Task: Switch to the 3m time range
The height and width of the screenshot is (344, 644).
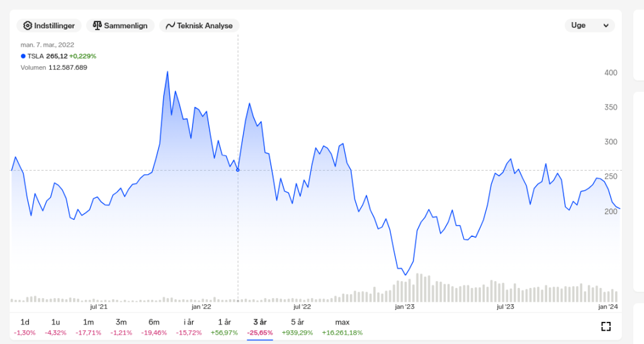Action: (121, 326)
